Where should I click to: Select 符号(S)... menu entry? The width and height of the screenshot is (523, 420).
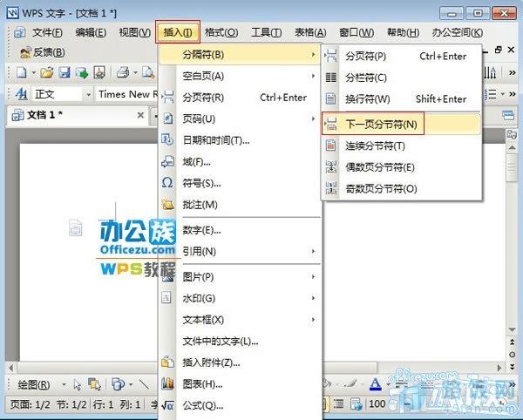coord(240,183)
